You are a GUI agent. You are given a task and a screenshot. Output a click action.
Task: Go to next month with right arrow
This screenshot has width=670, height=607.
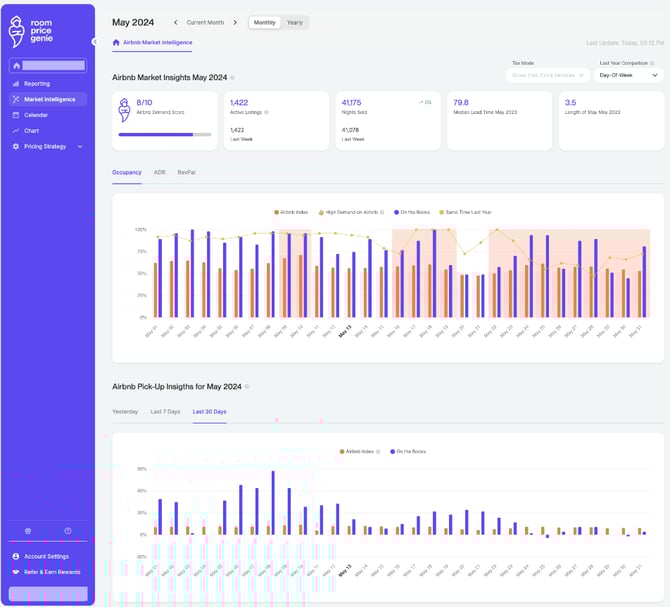click(236, 22)
